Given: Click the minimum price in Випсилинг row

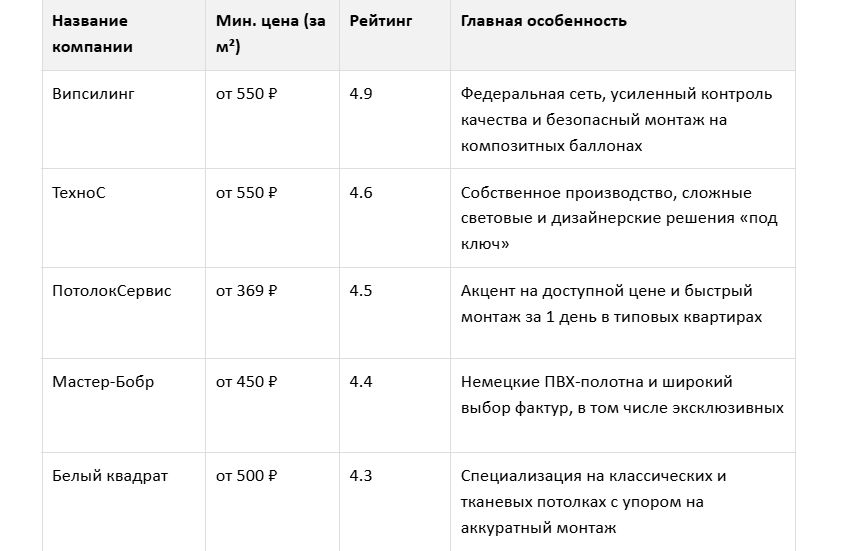Looking at the screenshot, I should 246,94.
